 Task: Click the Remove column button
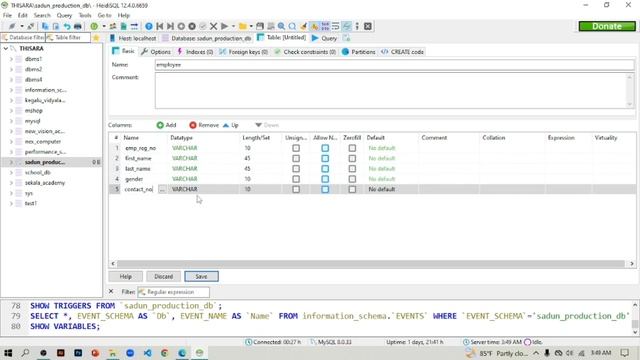[204, 125]
